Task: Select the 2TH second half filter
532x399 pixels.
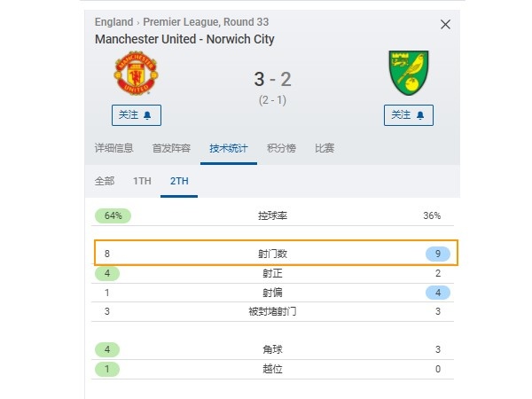Action: pos(179,181)
